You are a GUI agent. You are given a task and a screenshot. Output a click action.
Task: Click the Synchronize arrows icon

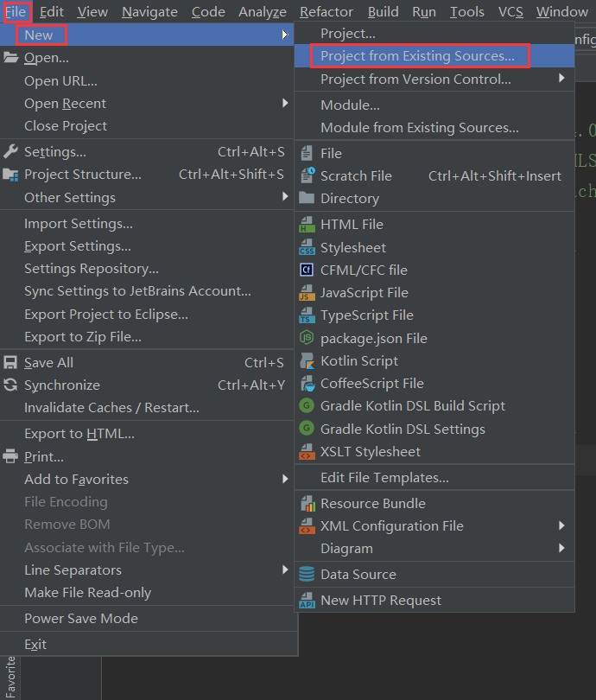(x=10, y=385)
